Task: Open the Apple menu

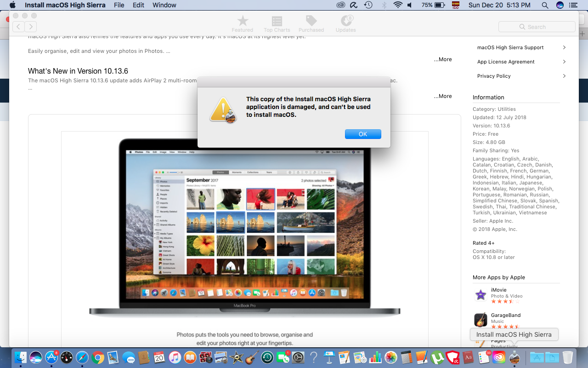Action: [x=12, y=5]
